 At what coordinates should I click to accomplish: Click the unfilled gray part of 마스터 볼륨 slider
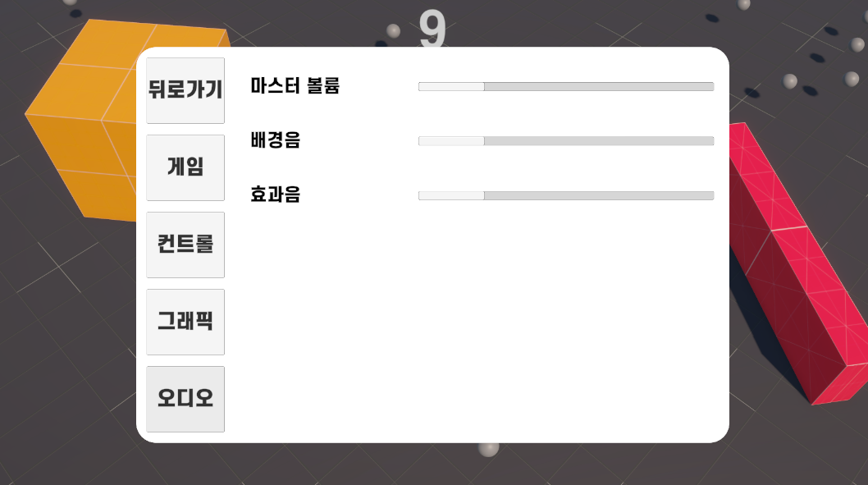(599, 86)
